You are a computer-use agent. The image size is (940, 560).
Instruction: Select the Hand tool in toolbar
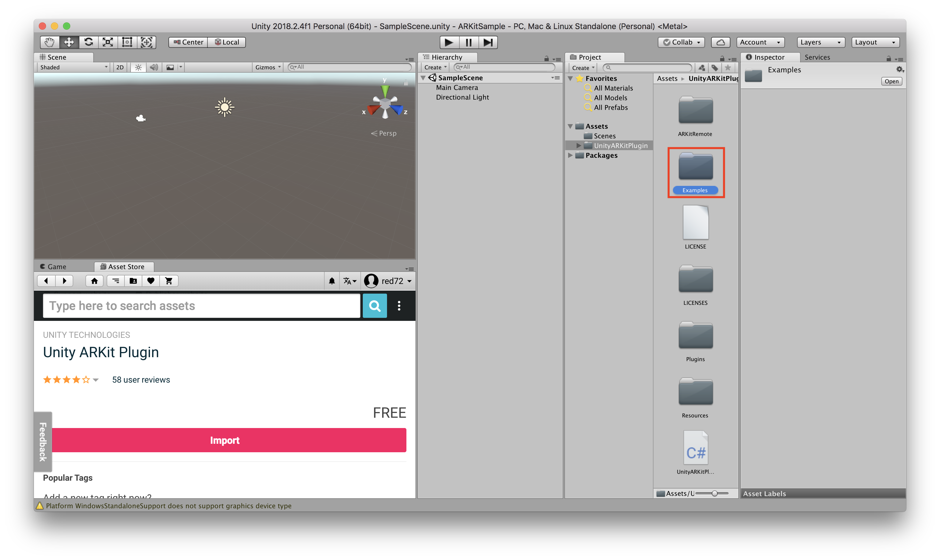point(49,42)
